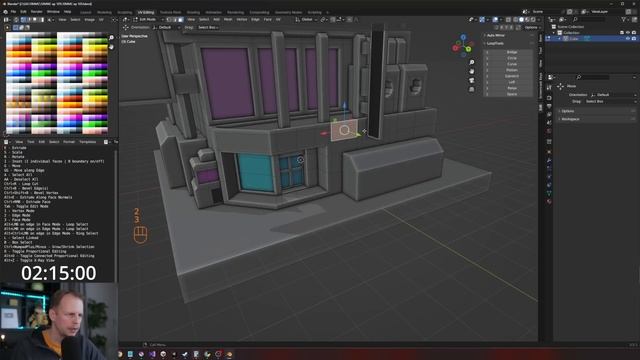Open the viewport Face menu
This screenshot has height=360, width=640.
click(x=267, y=20)
